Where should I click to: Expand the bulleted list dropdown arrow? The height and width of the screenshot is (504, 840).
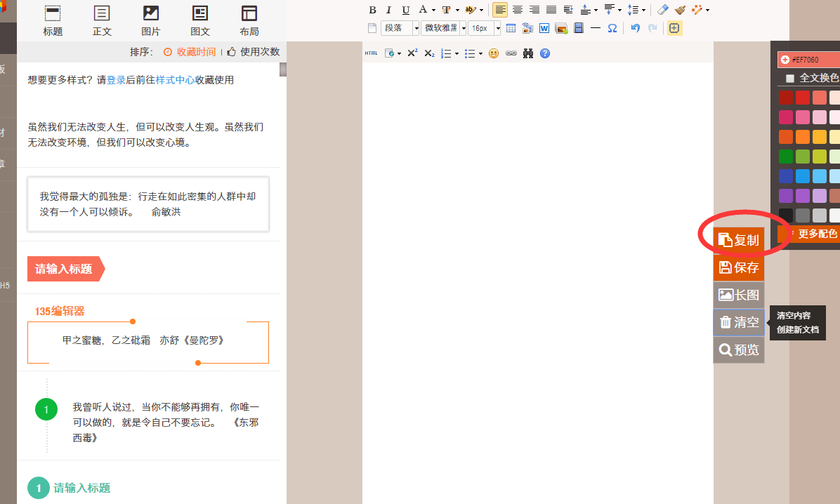[x=480, y=53]
